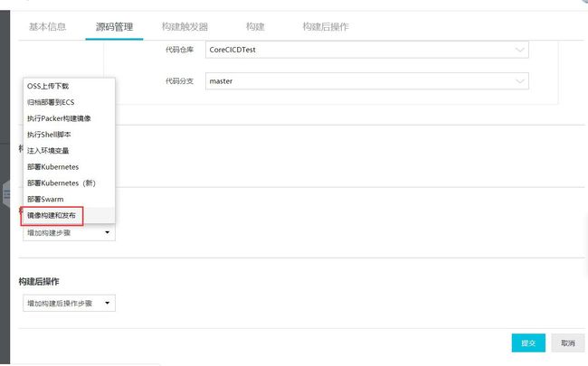Click the hexagon menu icon on sidebar
588x366 pixels.
click(6, 194)
